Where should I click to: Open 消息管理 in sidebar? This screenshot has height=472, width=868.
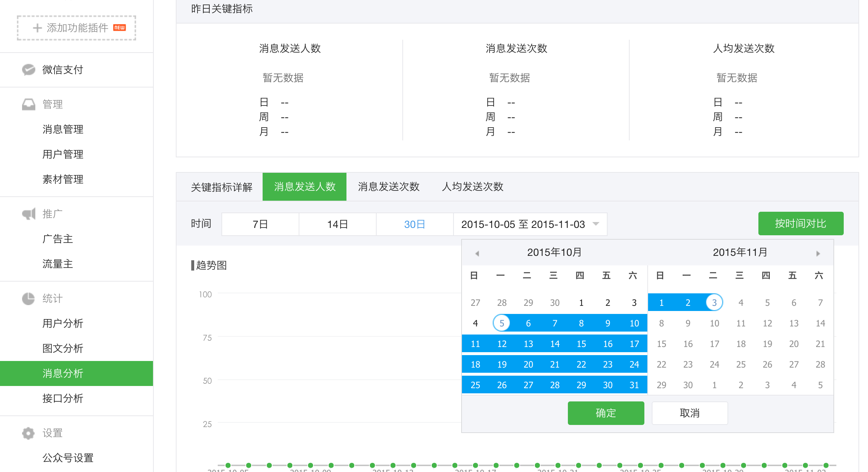[63, 129]
